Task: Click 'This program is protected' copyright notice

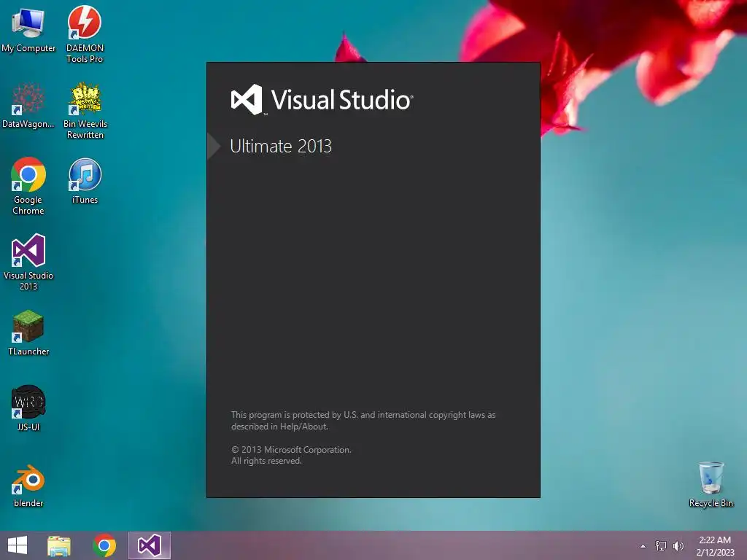Action: point(363,421)
